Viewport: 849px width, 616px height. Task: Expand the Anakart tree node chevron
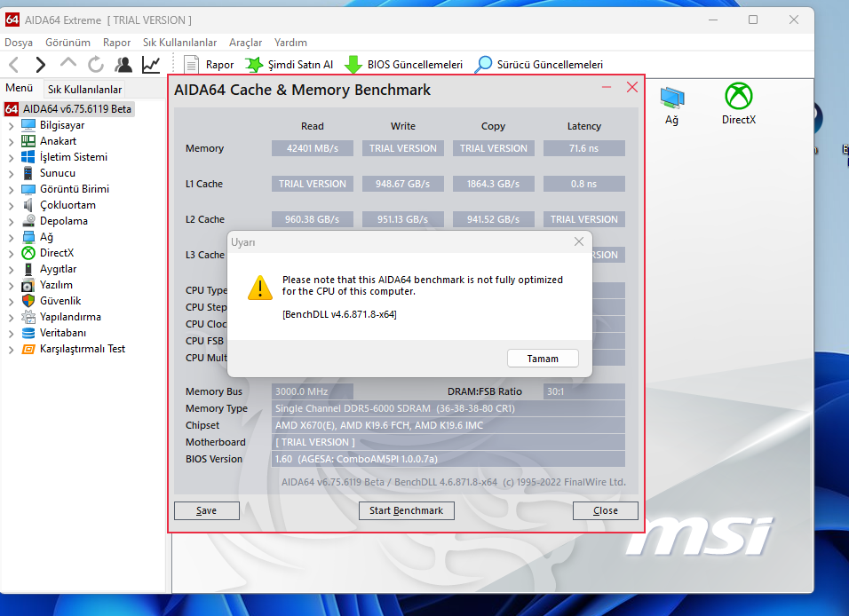[x=11, y=142]
